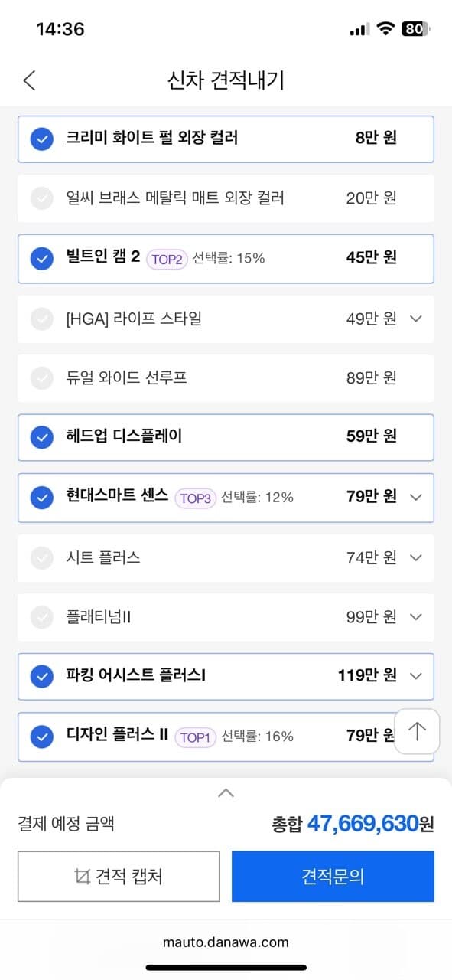Expand [HGA] 라이프 스타일 option details
Image resolution: width=452 pixels, height=980 pixels.
coord(417,318)
